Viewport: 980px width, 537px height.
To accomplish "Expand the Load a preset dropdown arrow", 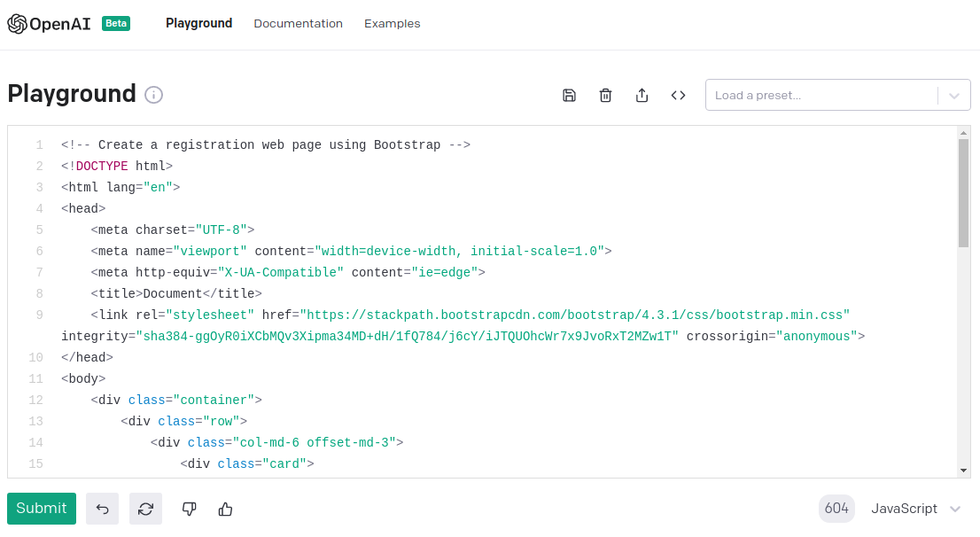I will 954,96.
